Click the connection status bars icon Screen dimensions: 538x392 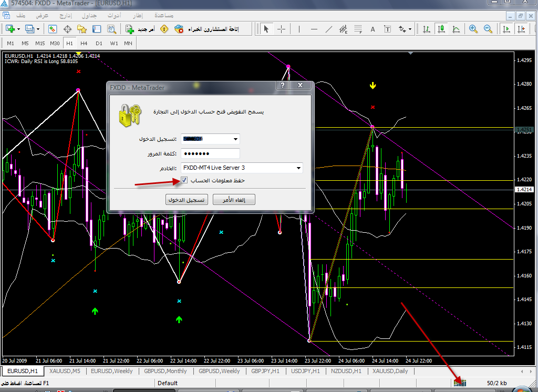coord(460,383)
